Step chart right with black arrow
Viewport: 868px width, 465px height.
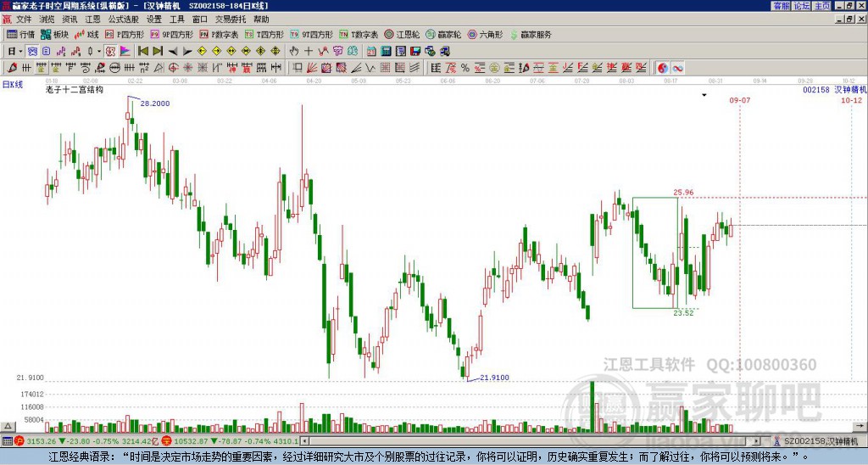(x=187, y=52)
